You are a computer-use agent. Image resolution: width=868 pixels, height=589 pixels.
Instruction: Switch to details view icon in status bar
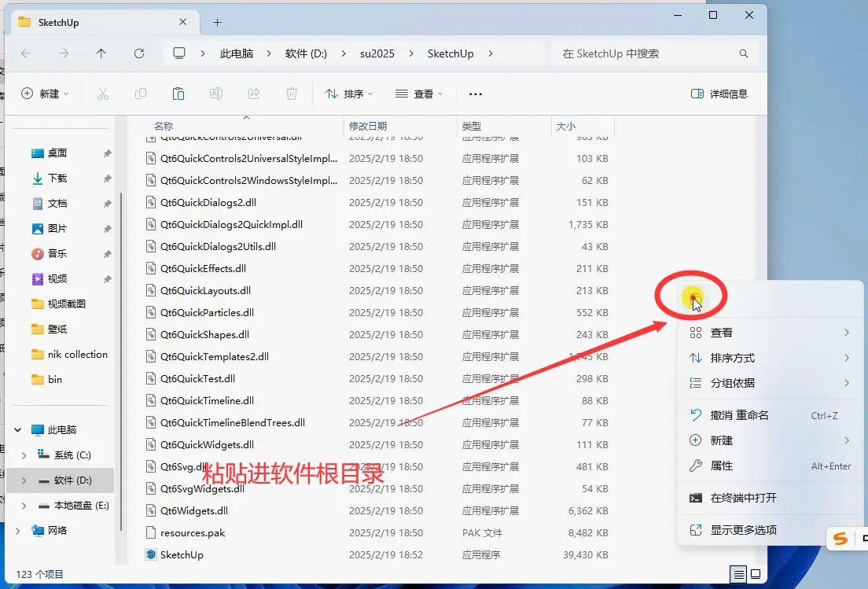coord(738,575)
